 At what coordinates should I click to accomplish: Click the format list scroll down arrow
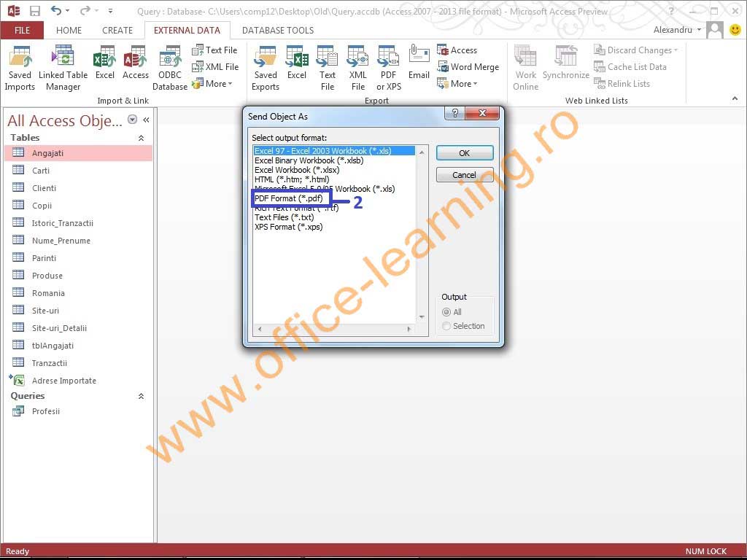point(422,317)
